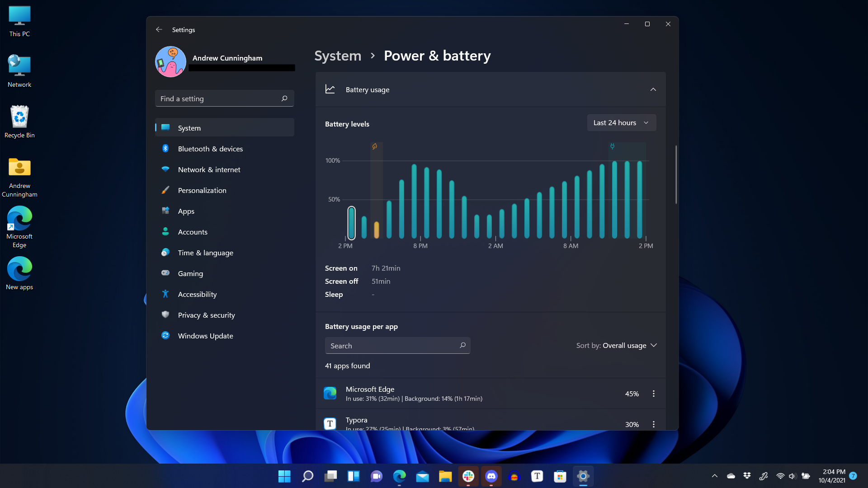Screen dimensions: 868x488
Task: Click the System breadcrumb link
Action: click(338, 56)
